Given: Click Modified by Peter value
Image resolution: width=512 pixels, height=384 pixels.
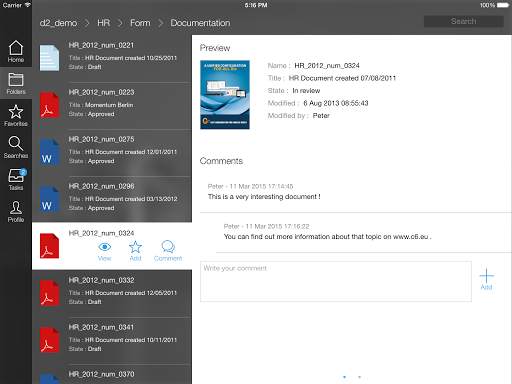Looking at the screenshot, I should 321,116.
